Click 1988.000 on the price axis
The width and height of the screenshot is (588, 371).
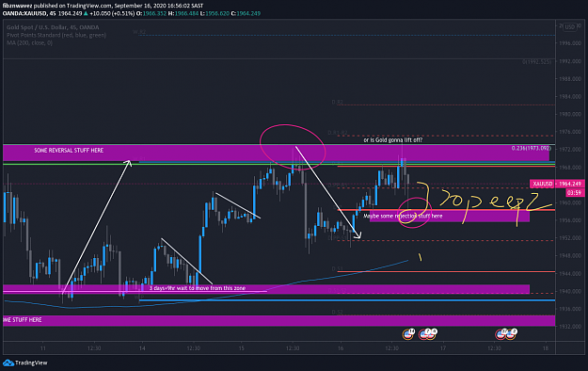pos(570,79)
